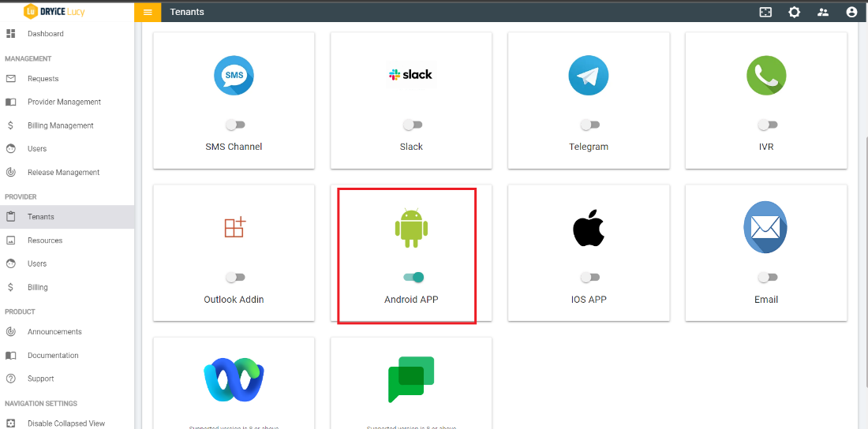Screen dimensions: 868x429
Task: Click the Documentation book icon
Action: pyautogui.click(x=10, y=356)
